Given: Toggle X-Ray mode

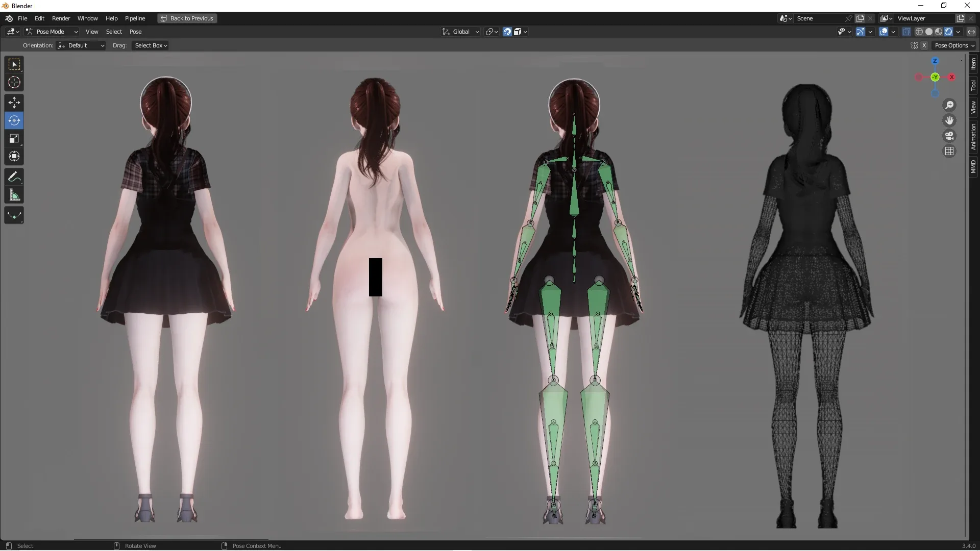Looking at the screenshot, I should pos(906,32).
